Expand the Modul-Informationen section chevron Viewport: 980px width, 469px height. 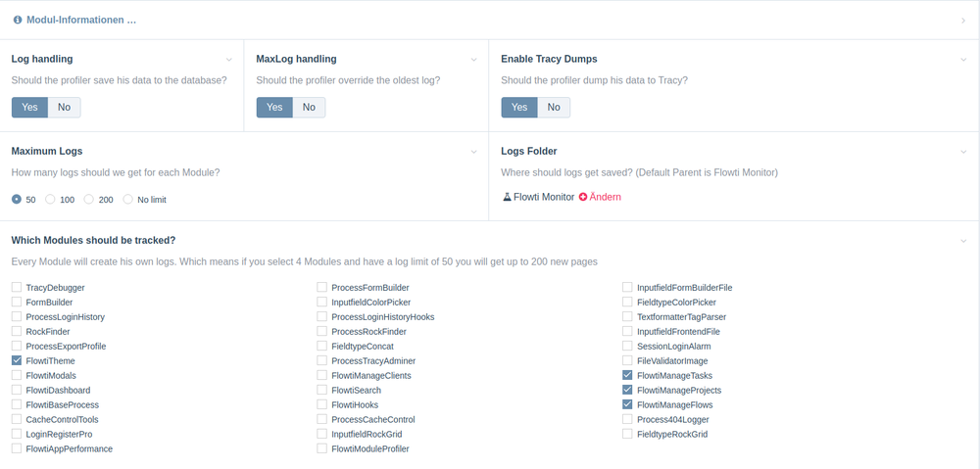(x=963, y=20)
